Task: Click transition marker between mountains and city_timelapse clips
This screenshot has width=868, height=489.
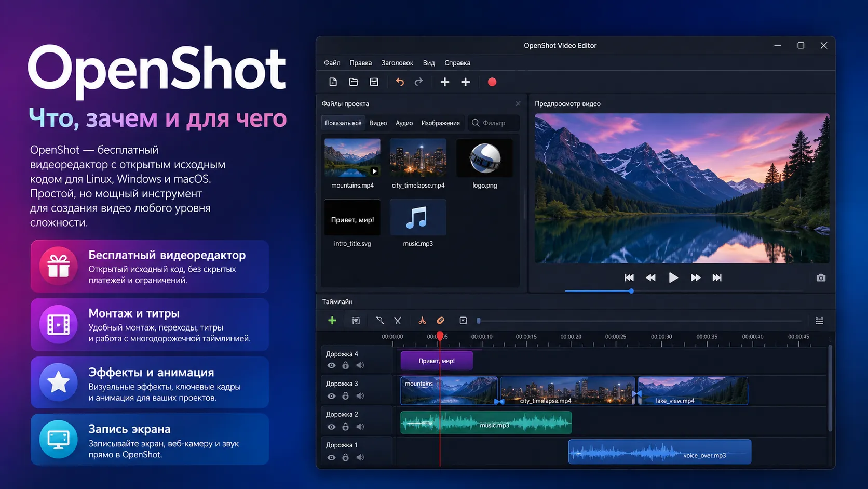Action: point(499,401)
